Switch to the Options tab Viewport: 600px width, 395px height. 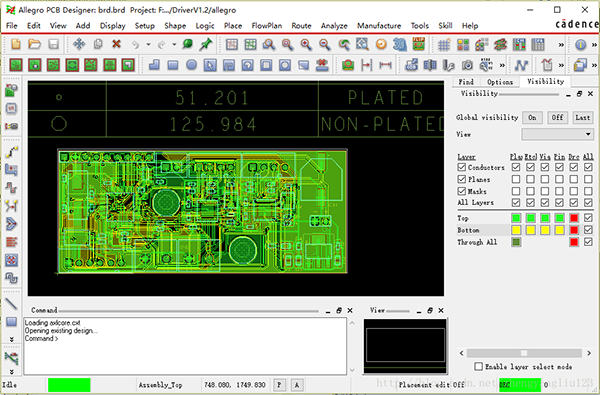pos(500,82)
